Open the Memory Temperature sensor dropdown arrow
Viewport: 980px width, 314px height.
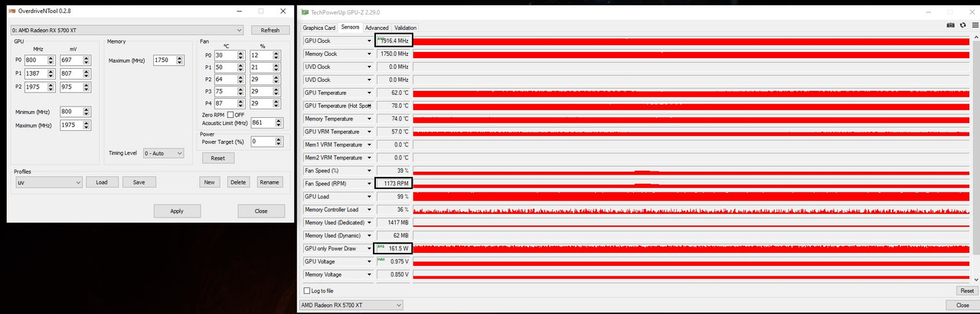click(x=370, y=119)
